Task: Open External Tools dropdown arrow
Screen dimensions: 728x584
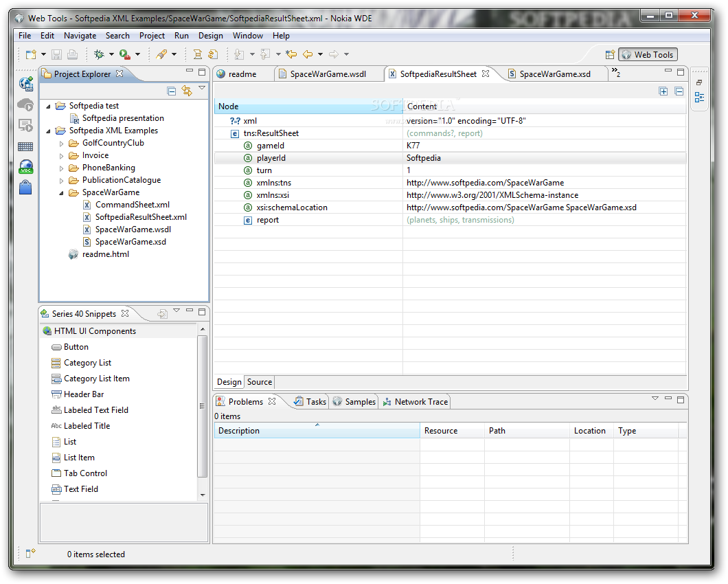Action: tap(137, 54)
